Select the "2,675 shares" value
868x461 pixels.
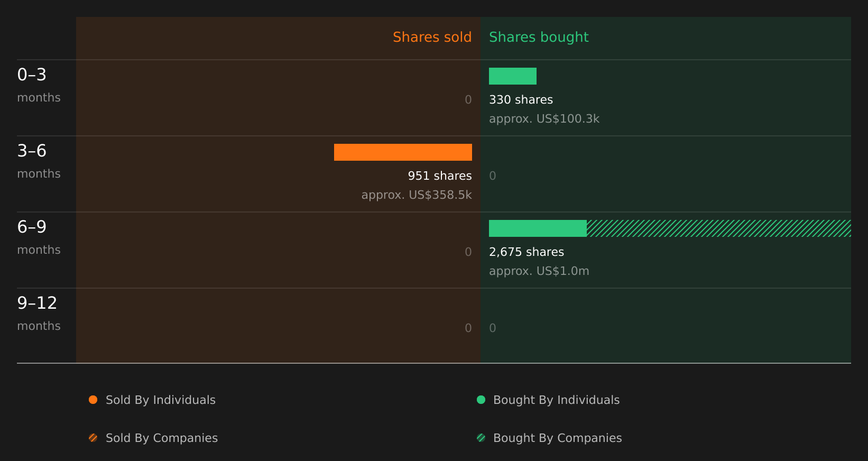[x=527, y=252]
